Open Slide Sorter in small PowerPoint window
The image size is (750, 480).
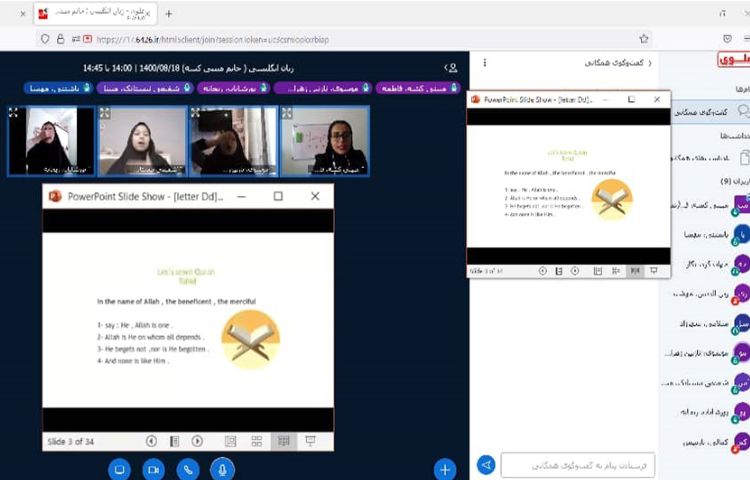click(x=616, y=271)
